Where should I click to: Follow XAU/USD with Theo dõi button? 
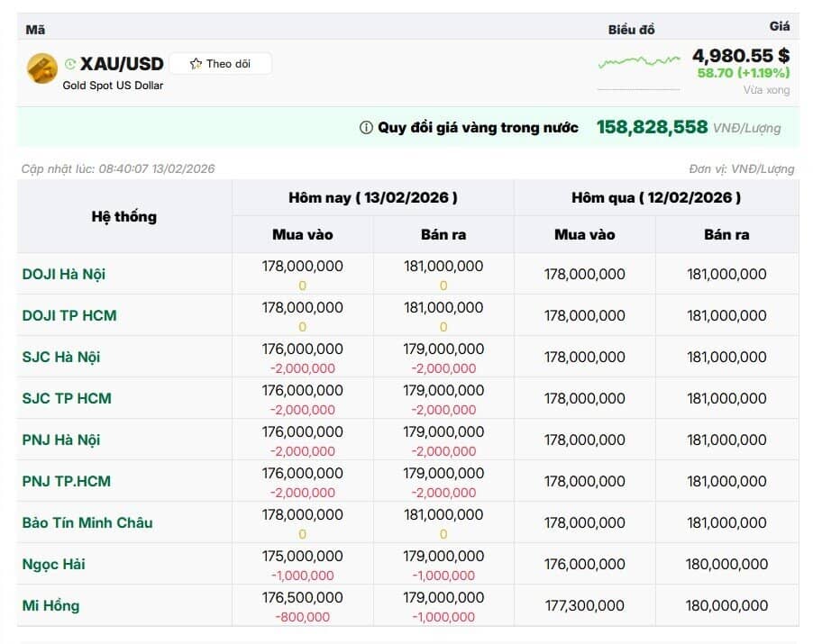pos(220,64)
